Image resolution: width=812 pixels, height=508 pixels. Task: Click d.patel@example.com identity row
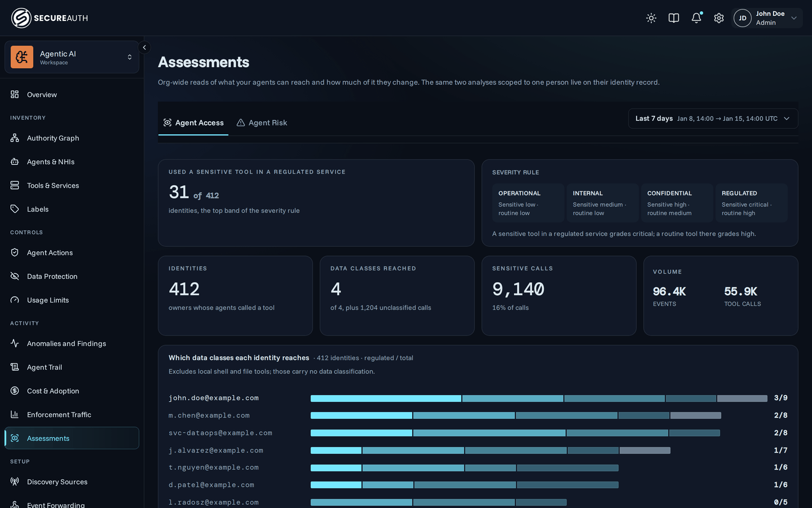click(x=478, y=485)
